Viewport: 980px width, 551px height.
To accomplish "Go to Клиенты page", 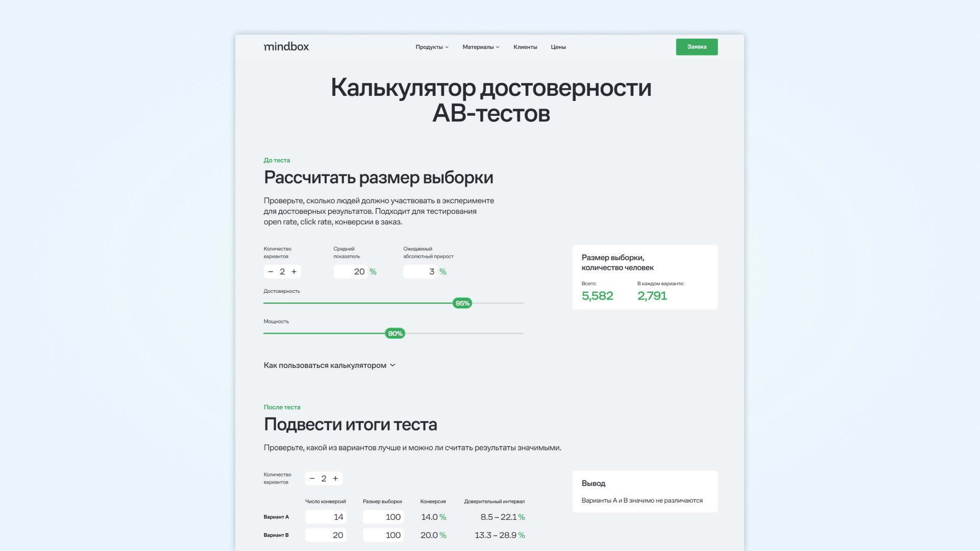I will 525,47.
